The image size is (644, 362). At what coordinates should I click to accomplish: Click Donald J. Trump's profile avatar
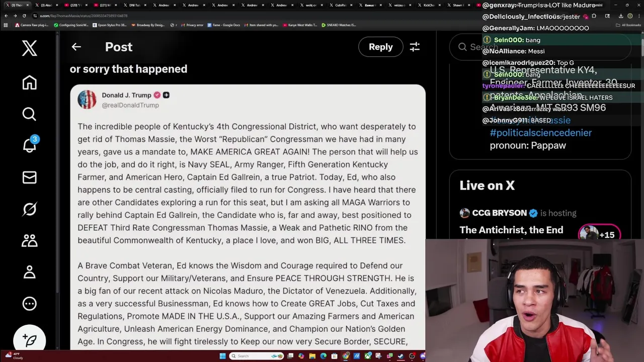pos(87,100)
